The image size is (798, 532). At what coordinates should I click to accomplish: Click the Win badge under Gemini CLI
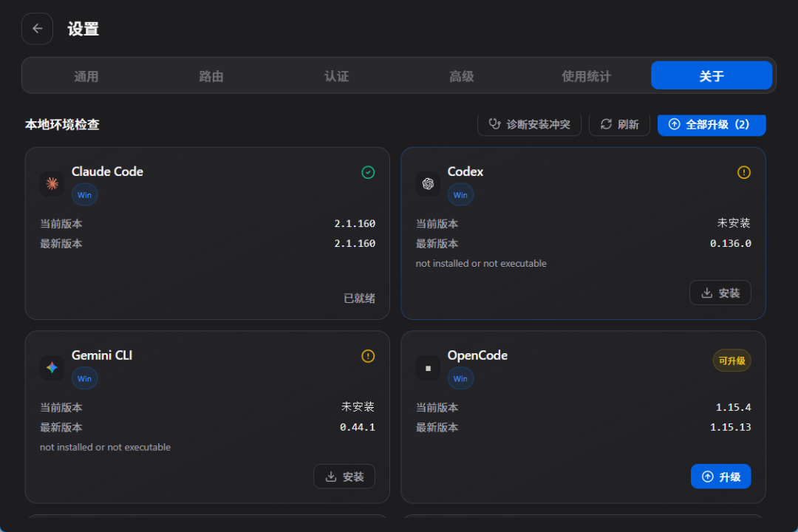[84, 379]
